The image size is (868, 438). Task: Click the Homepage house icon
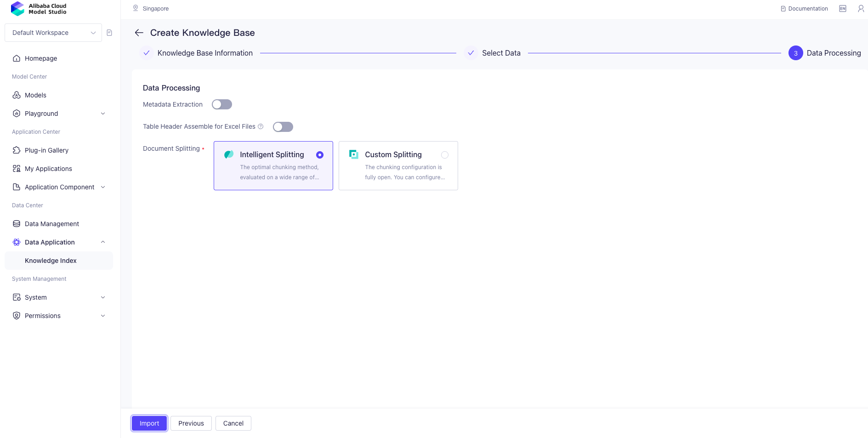pos(17,58)
